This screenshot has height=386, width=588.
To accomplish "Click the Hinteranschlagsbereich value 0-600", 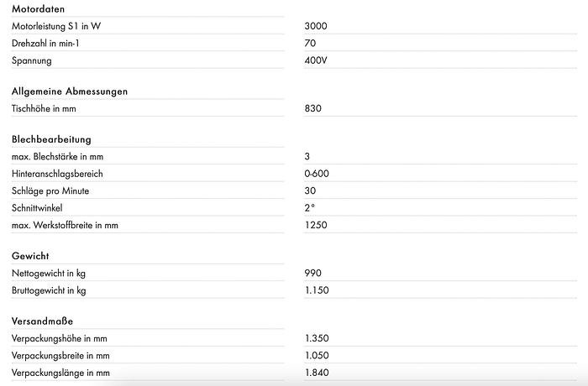I will [x=318, y=174].
